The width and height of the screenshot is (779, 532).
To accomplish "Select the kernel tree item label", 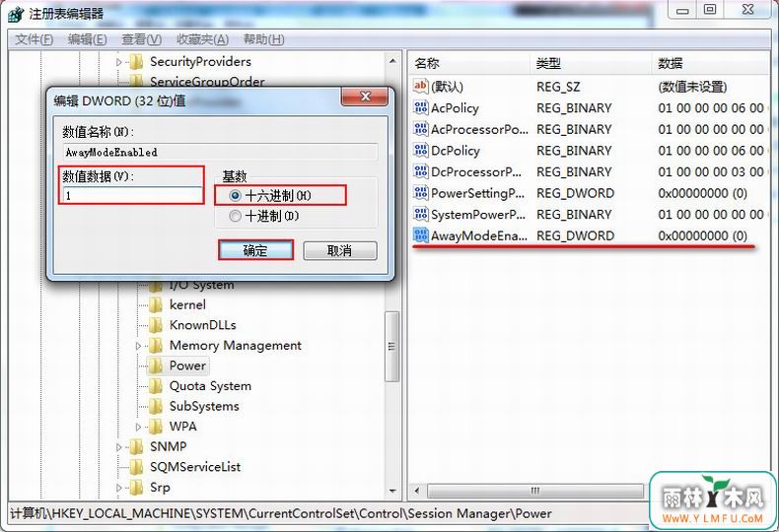I will (x=187, y=304).
